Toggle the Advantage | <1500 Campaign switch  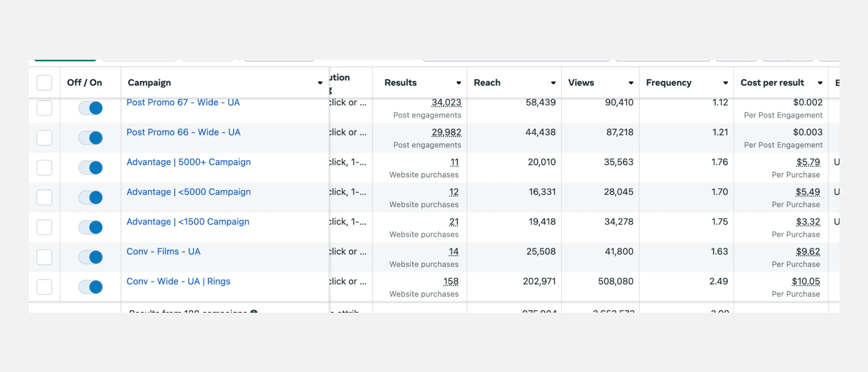click(x=90, y=227)
